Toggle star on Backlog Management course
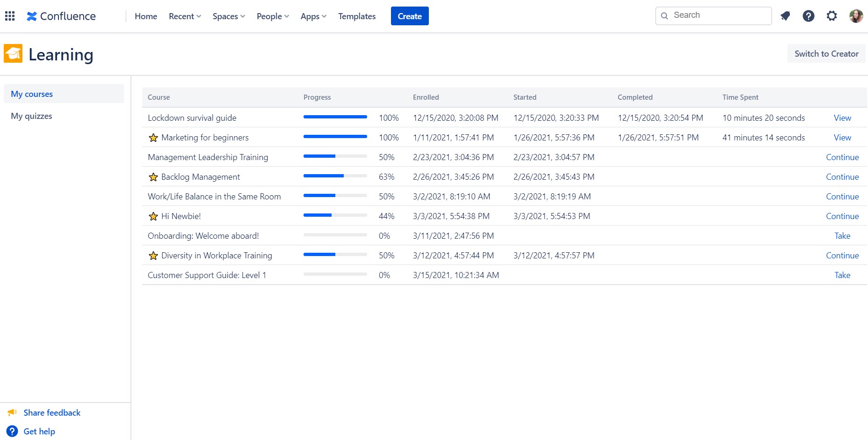This screenshot has width=868, height=440. tap(153, 177)
